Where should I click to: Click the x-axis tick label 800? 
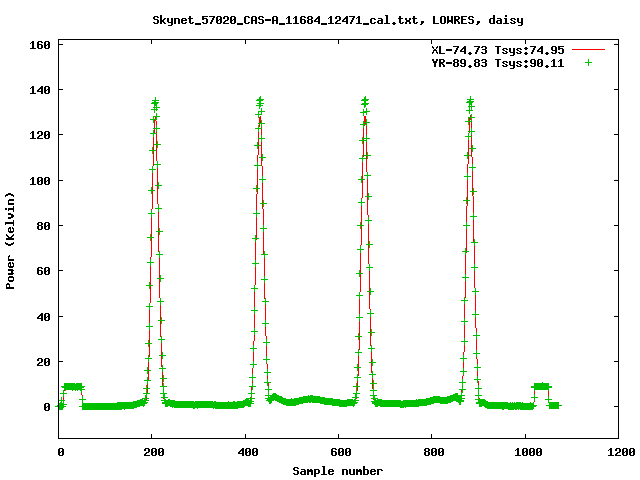(x=433, y=452)
